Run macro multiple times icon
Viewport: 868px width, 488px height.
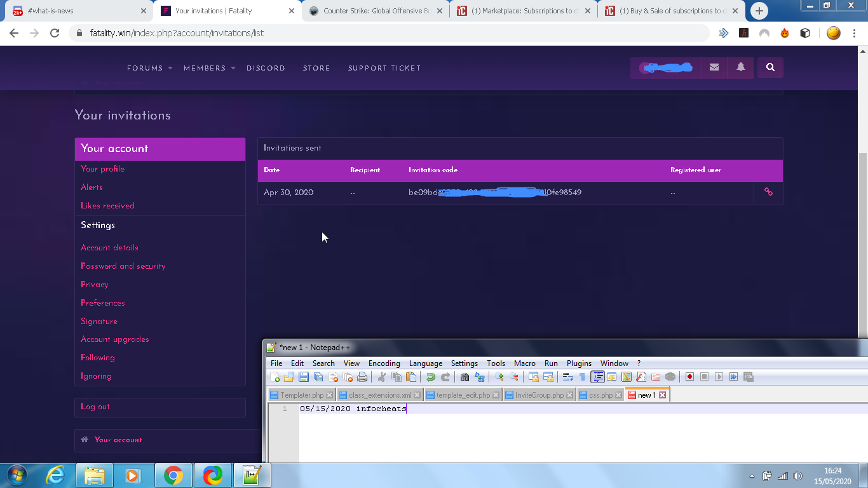coord(733,377)
